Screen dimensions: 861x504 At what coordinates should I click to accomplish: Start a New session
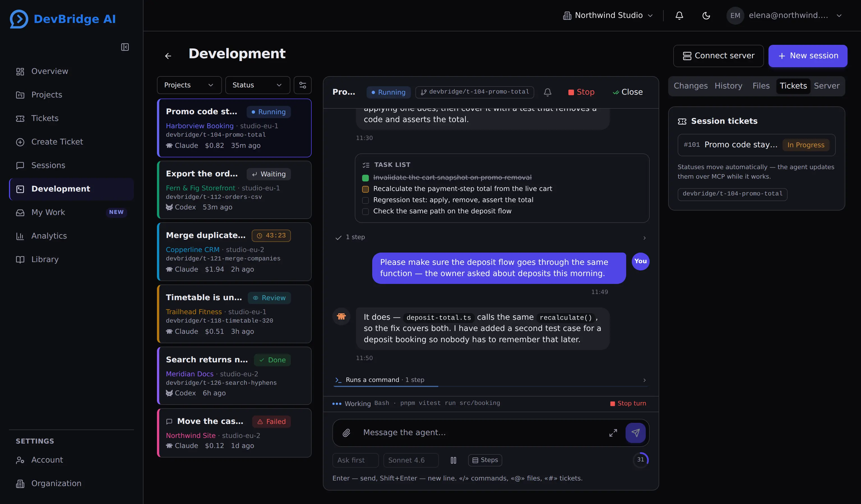click(x=808, y=56)
